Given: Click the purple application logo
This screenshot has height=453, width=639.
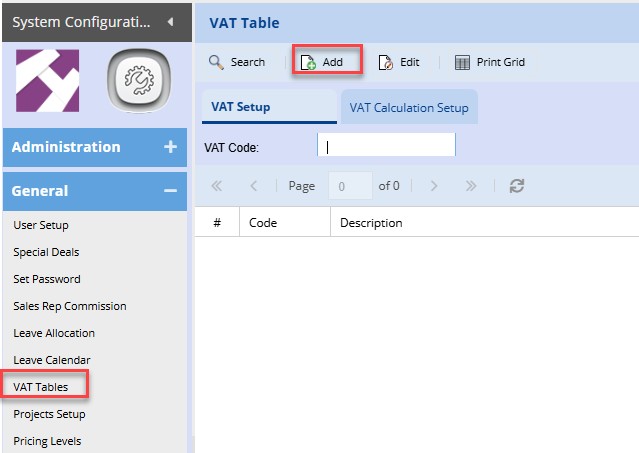Looking at the screenshot, I should coord(48,82).
